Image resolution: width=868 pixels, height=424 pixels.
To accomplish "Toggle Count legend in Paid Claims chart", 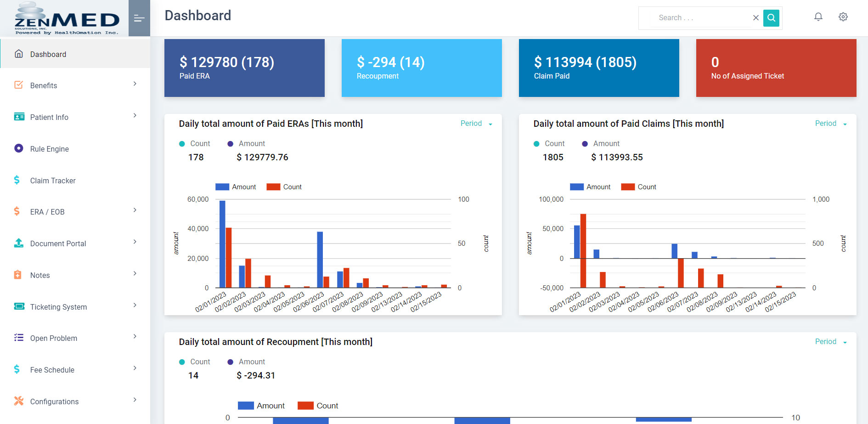I will click(x=639, y=187).
